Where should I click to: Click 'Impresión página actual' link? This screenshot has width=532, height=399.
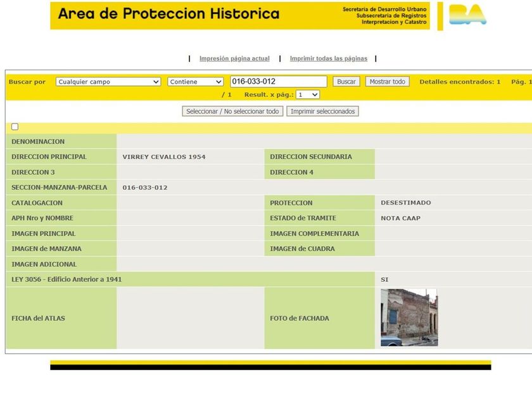234,59
